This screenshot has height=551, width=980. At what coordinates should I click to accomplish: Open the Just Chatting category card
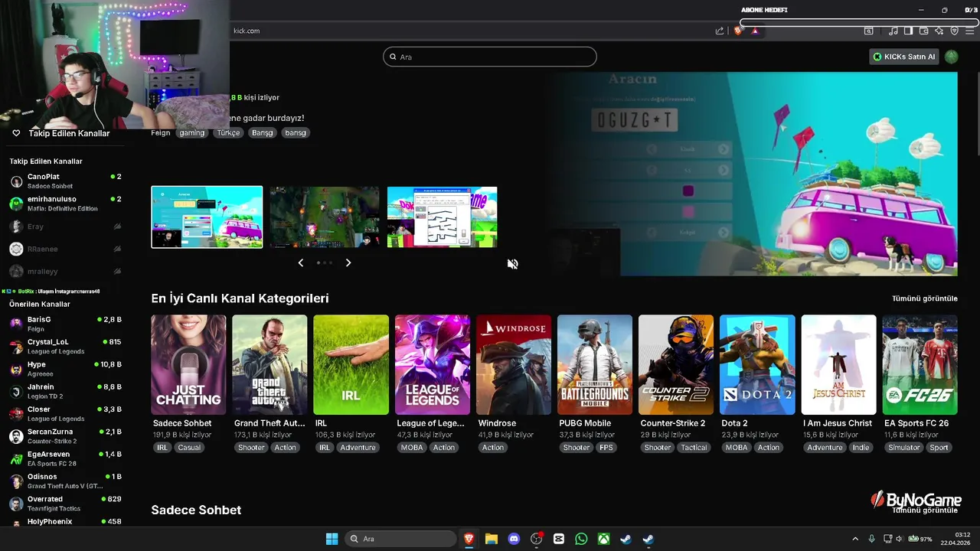188,365
